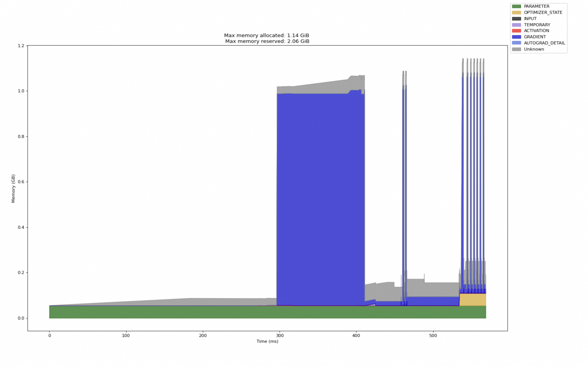Click the light blue AUTOGRAD_DETAIL legend swatch

pos(517,43)
